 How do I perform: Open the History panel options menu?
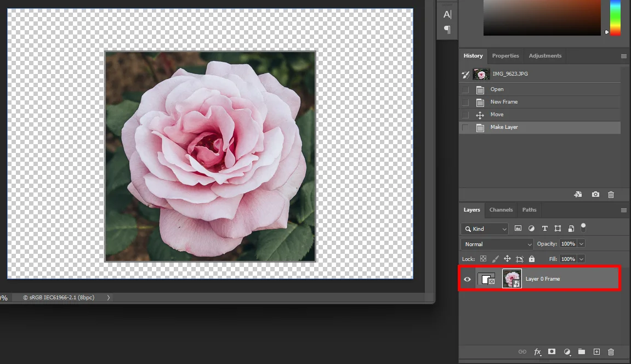624,56
